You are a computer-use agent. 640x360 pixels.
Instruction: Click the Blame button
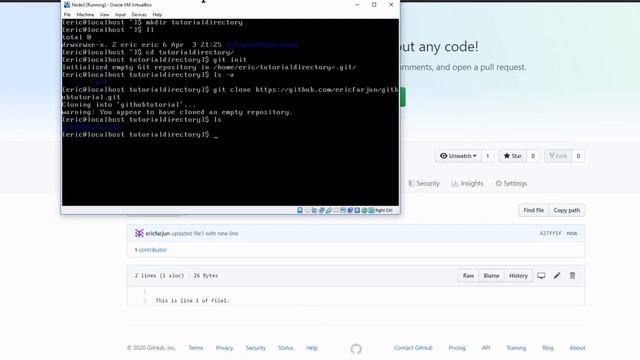(491, 276)
